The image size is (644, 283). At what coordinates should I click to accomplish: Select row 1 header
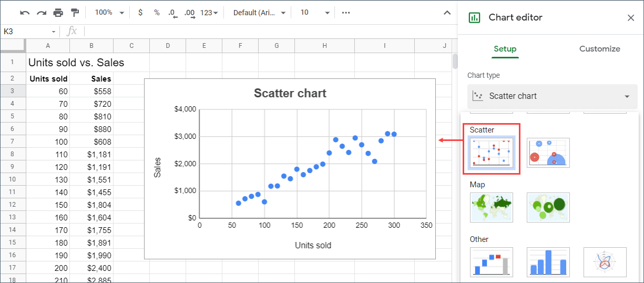point(13,62)
